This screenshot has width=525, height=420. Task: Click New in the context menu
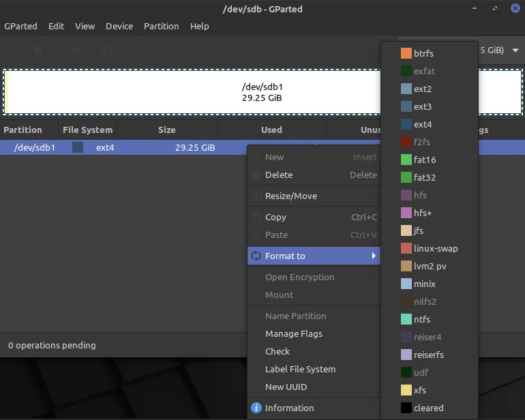[x=314, y=157]
